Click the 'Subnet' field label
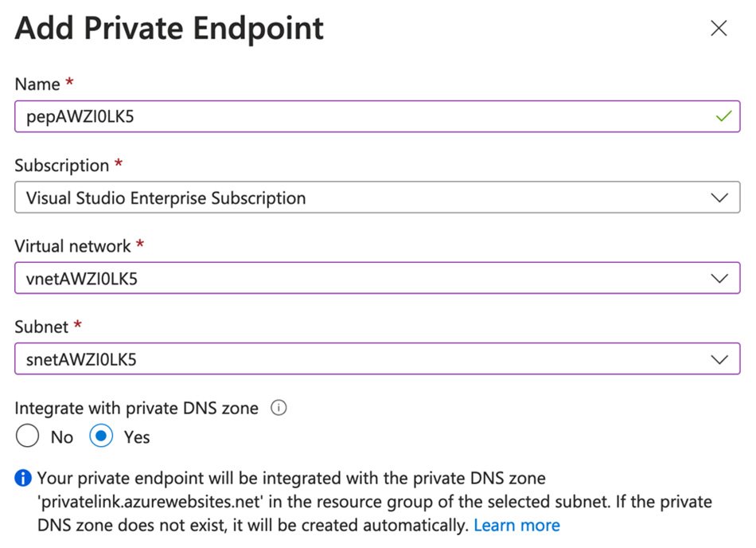This screenshot has width=756, height=548. click(x=41, y=327)
